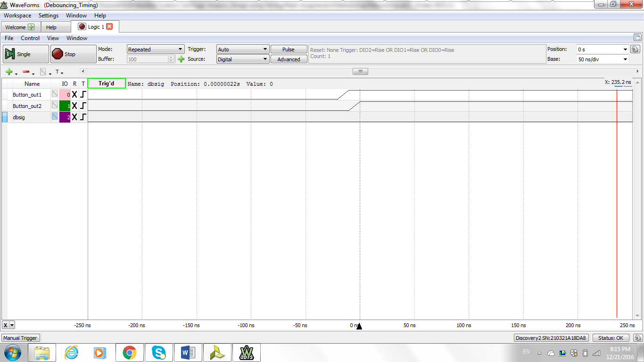
Task: Open the Source dropdown showing Digital
Action: tap(242, 59)
